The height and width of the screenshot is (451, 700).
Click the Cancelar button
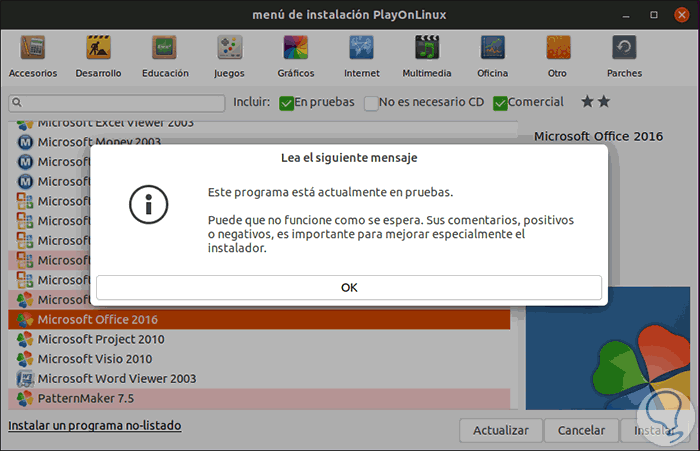(x=581, y=430)
